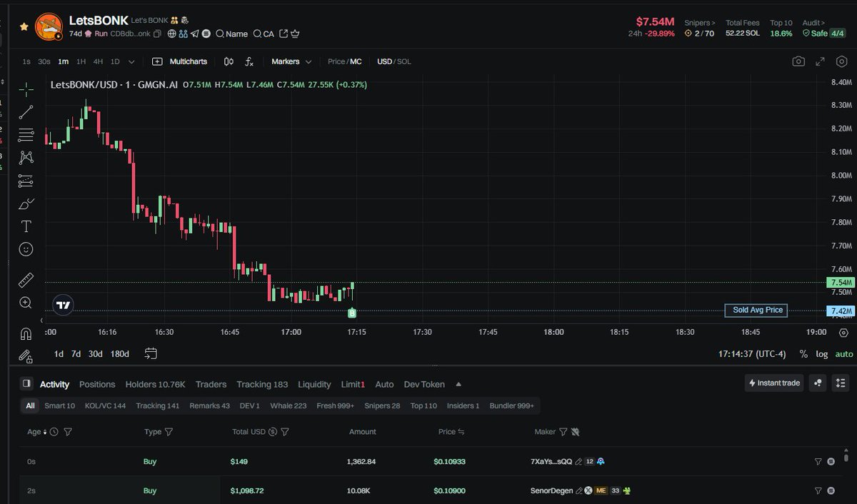This screenshot has width=857, height=504.
Task: Search token by CA
Action: coord(264,34)
